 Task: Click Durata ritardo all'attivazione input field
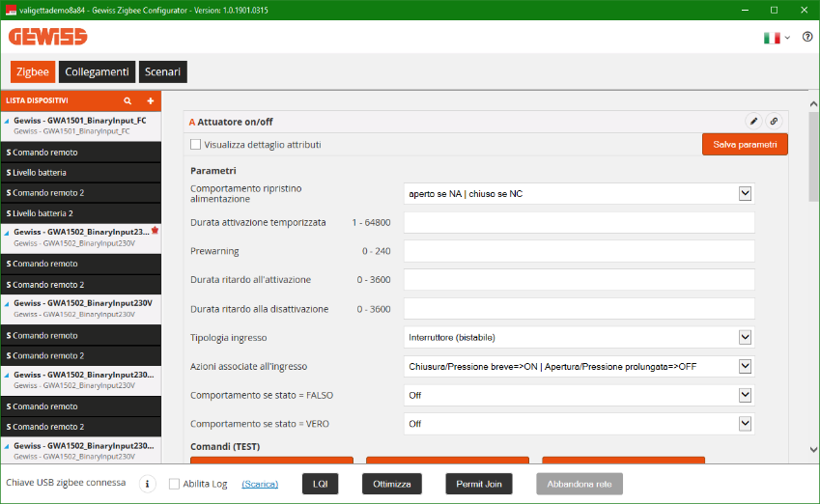(x=579, y=280)
